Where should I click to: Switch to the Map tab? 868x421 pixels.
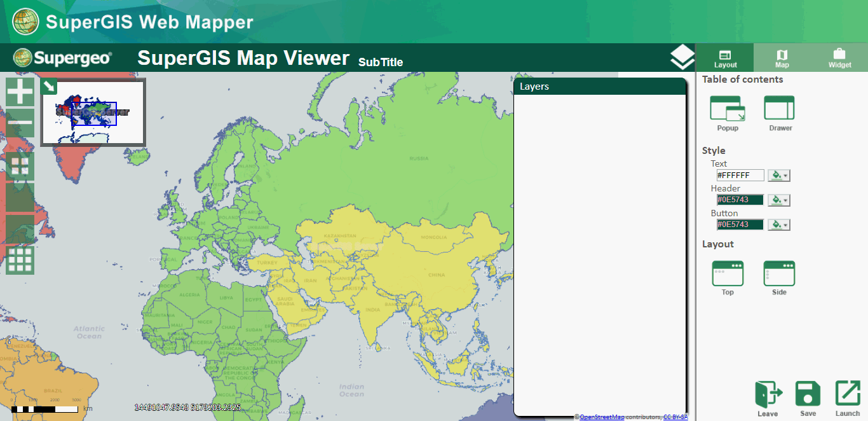click(782, 58)
